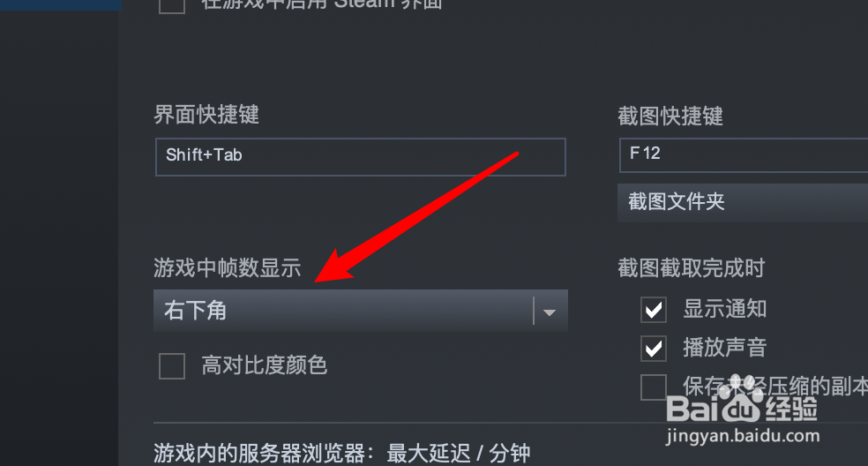Enable the 高对比度颜色 checkbox

point(172,366)
